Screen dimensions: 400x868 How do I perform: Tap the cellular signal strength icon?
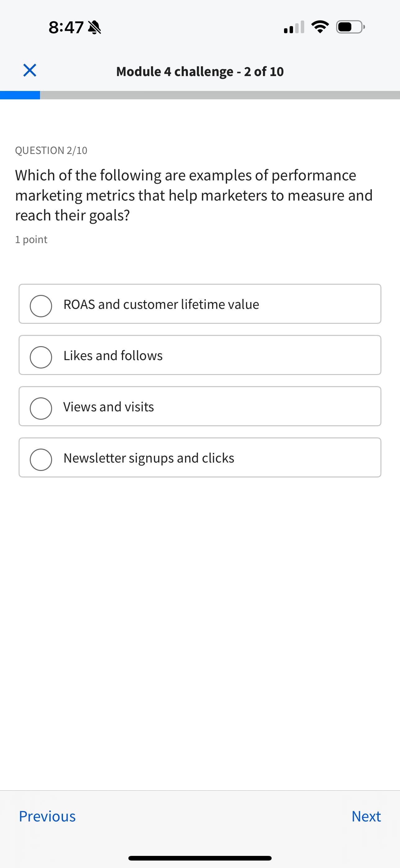click(x=294, y=27)
